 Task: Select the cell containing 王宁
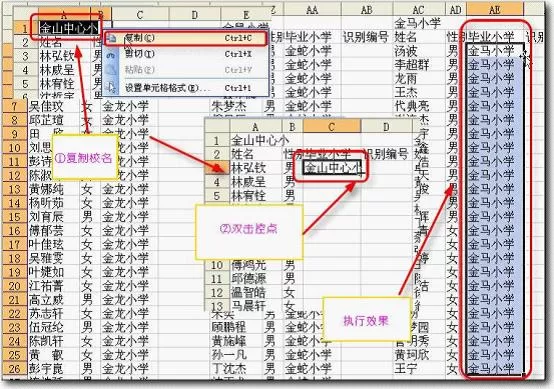tap(419, 369)
